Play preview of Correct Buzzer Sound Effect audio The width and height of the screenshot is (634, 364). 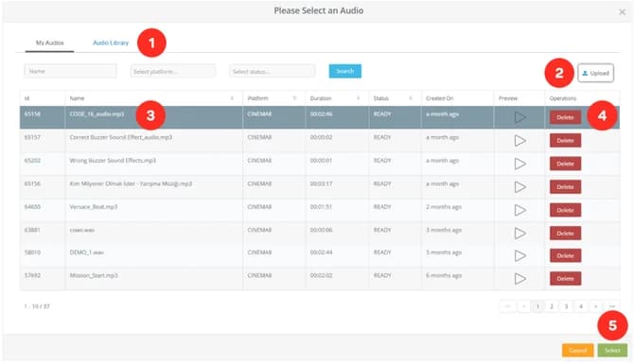pos(520,141)
